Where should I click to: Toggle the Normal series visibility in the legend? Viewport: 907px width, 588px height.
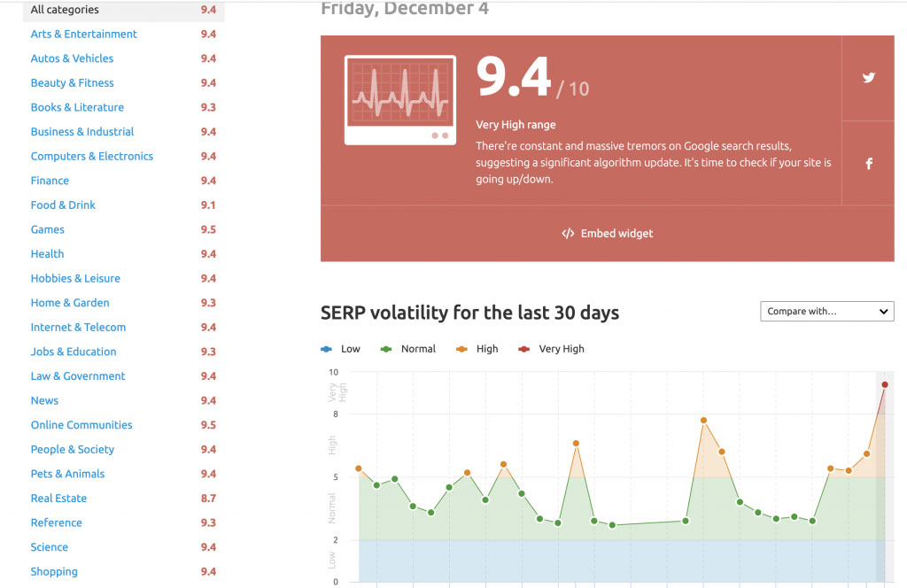pos(408,349)
